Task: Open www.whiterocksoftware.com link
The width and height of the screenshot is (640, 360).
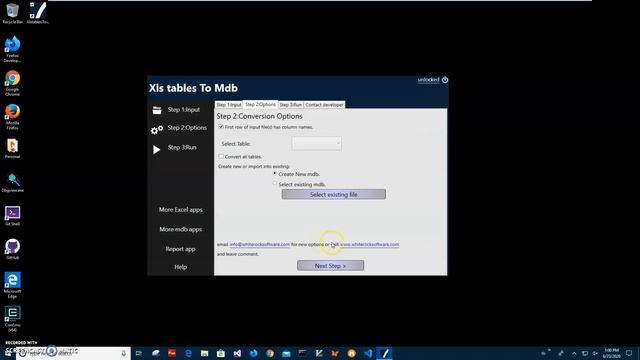Action: click(x=369, y=244)
